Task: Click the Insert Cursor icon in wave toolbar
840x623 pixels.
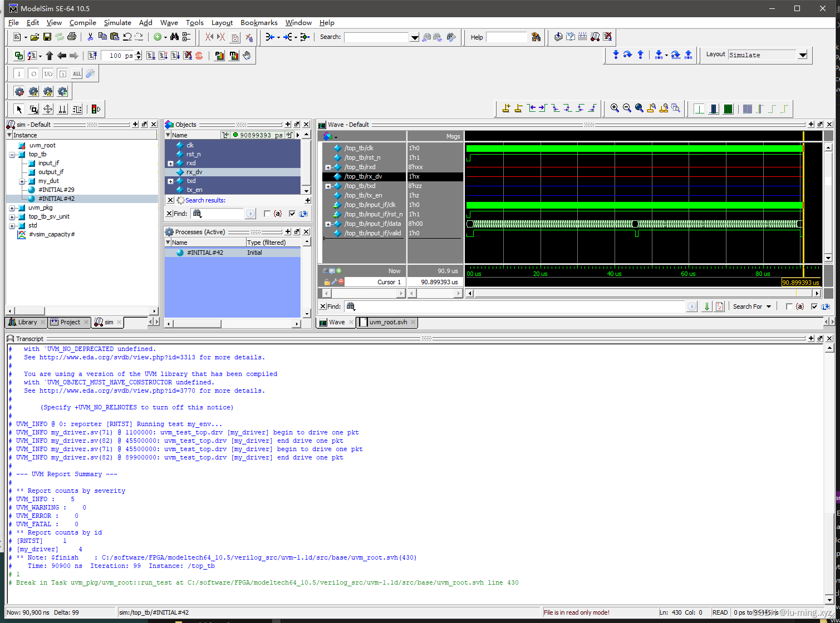Action: (x=505, y=108)
